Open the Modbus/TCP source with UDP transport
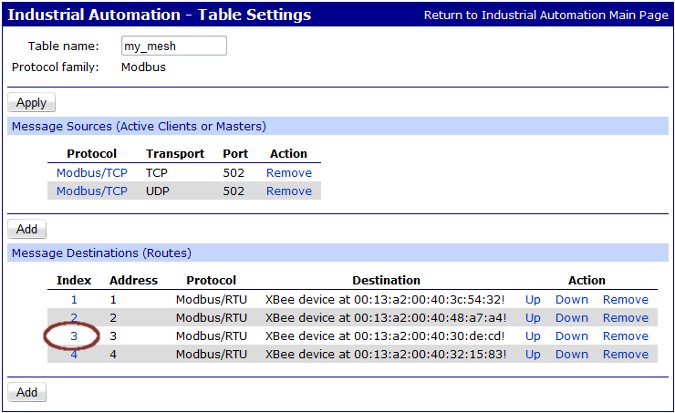 (x=92, y=191)
